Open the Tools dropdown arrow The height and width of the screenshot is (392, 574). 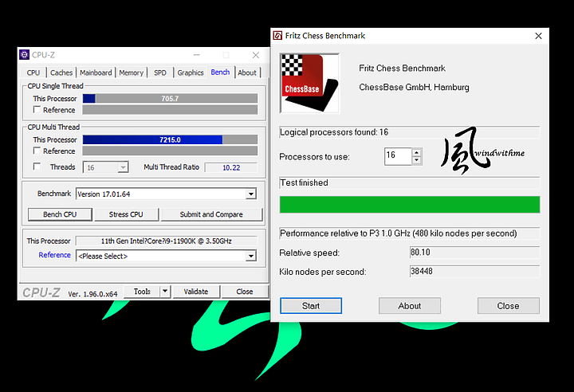165,292
